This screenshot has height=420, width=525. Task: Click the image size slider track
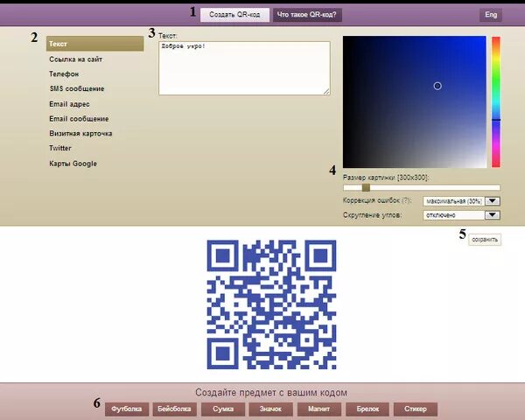point(422,187)
